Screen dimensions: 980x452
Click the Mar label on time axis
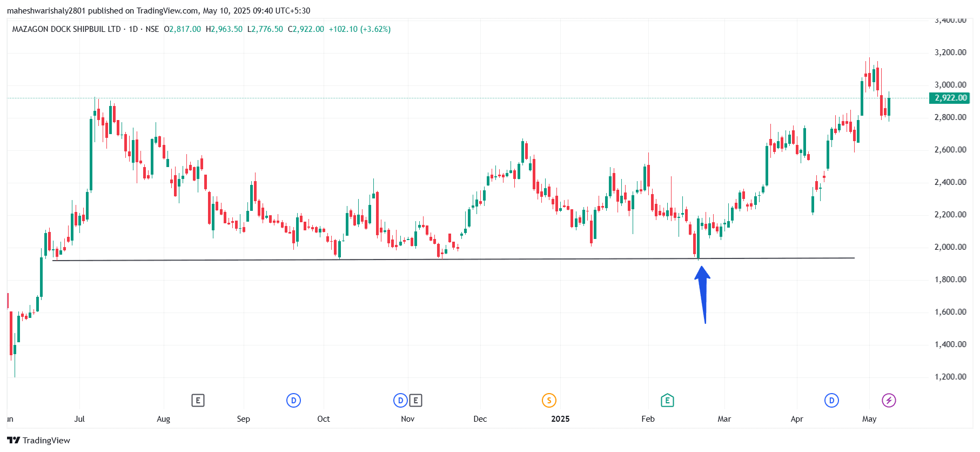[x=724, y=419]
